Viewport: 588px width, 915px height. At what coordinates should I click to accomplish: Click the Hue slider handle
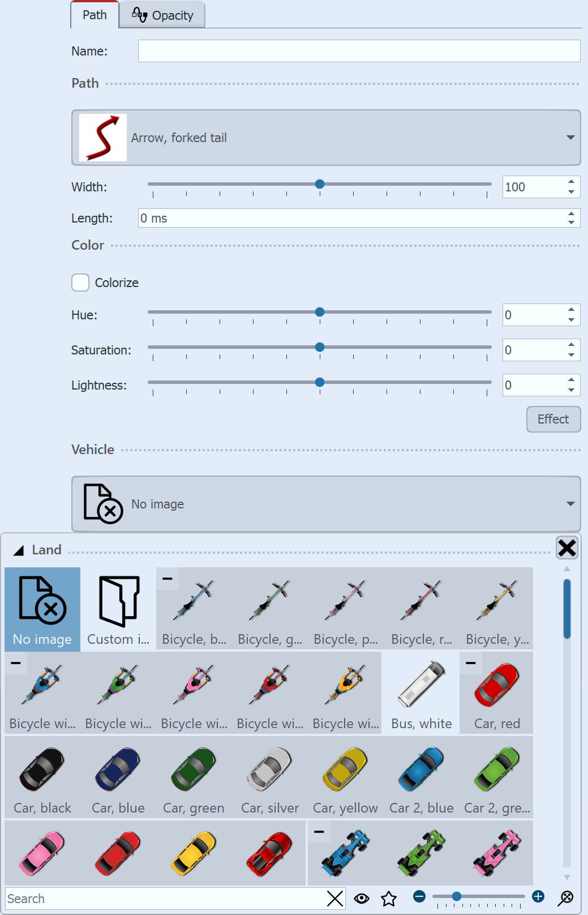click(x=320, y=312)
